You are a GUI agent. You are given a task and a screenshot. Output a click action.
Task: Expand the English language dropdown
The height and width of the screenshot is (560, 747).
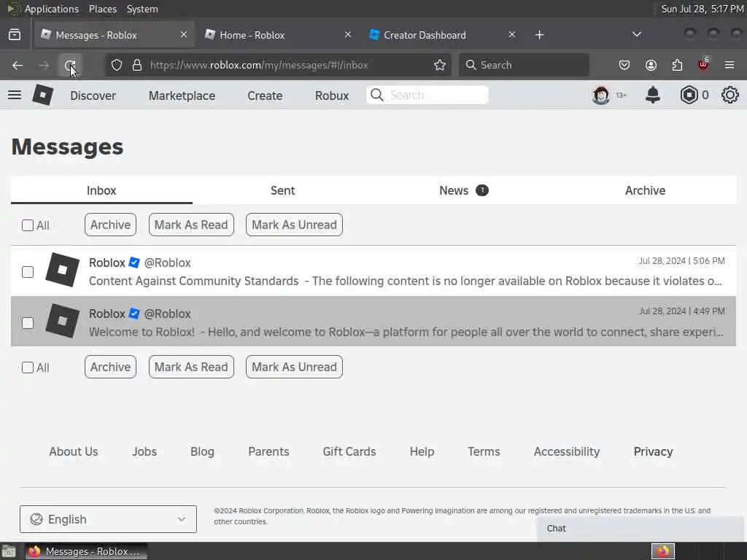[108, 519]
